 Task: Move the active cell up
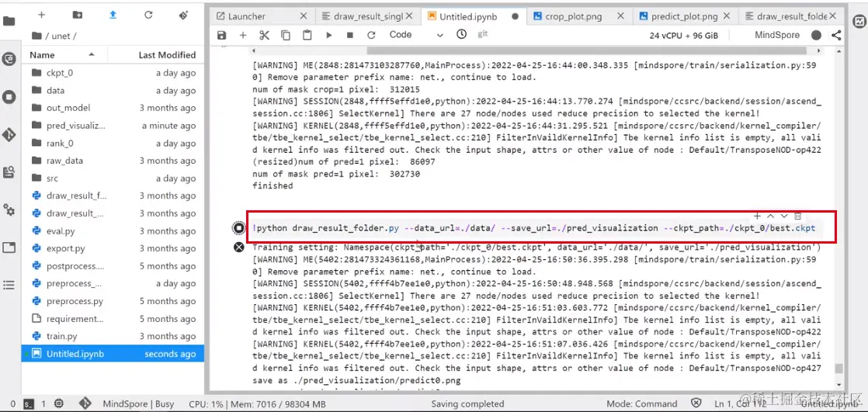(x=771, y=216)
